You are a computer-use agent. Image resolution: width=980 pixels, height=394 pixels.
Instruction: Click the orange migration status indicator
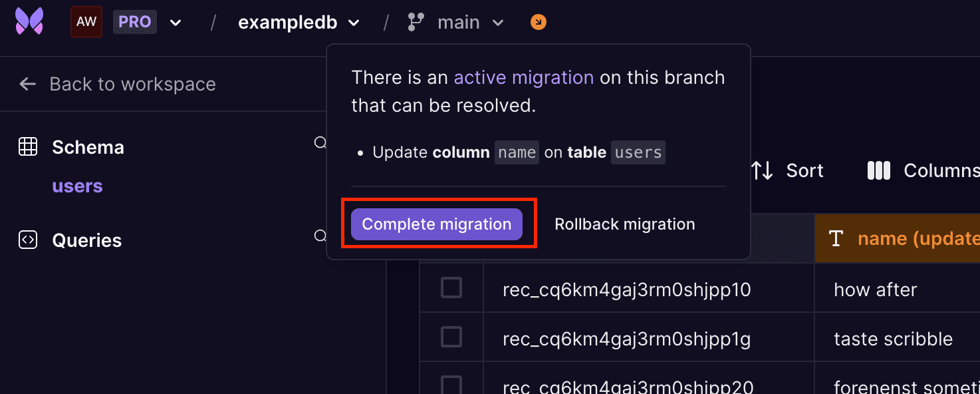pos(537,21)
